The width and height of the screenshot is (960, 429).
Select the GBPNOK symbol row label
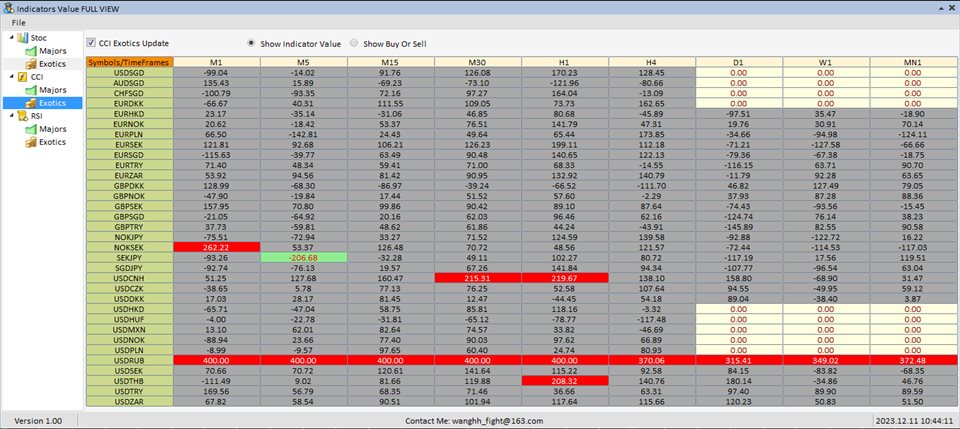click(x=130, y=196)
